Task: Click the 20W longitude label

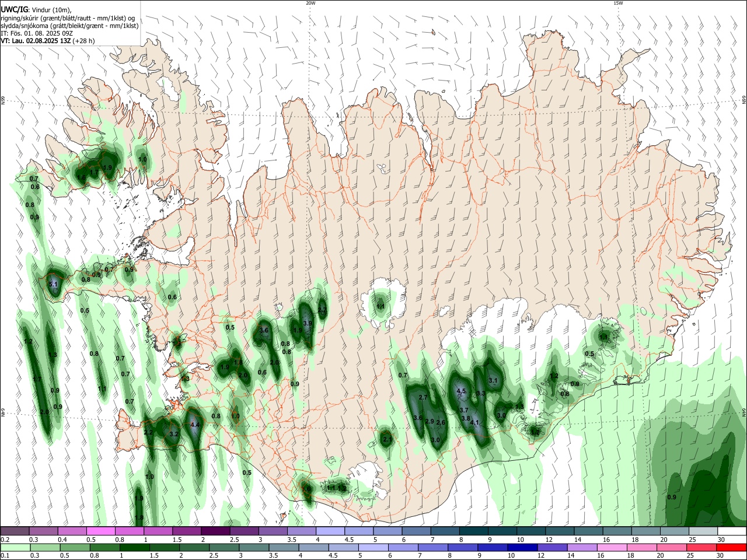Action: click(310, 3)
